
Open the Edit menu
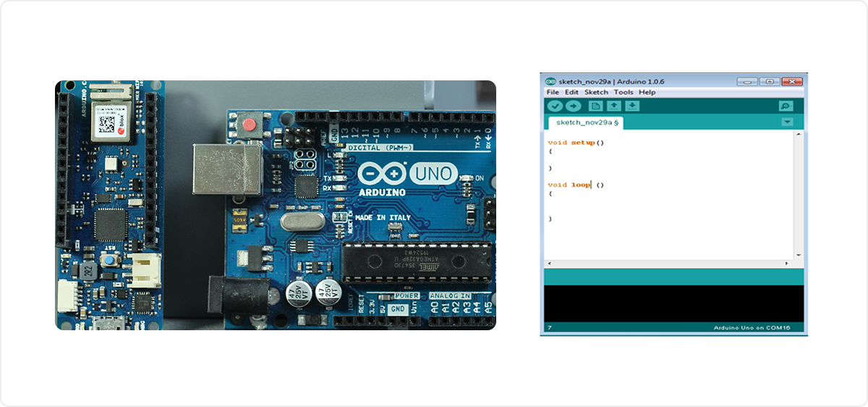(571, 93)
